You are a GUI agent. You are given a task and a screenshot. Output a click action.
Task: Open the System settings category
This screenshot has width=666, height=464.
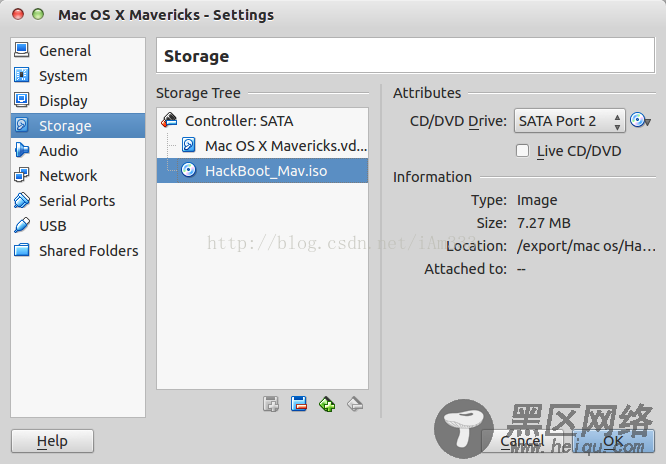[78, 76]
